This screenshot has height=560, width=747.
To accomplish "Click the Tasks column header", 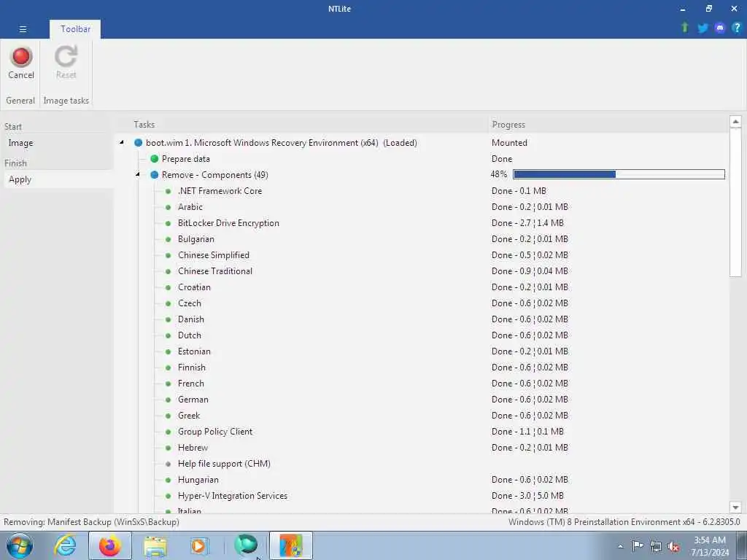I will tap(144, 124).
